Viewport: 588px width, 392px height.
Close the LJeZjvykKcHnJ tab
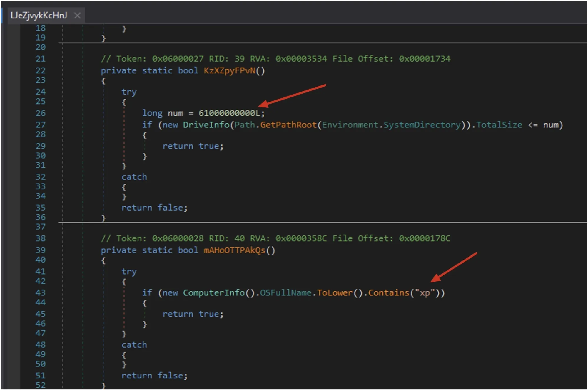[77, 16]
